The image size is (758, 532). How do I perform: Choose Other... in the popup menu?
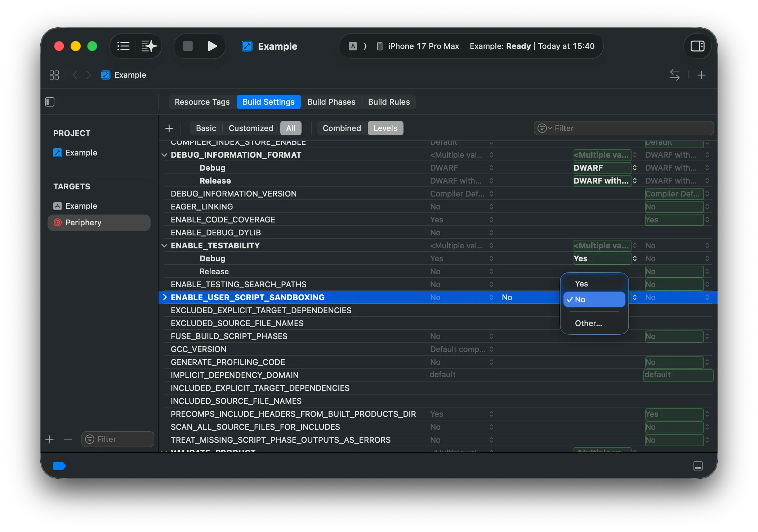click(x=594, y=323)
